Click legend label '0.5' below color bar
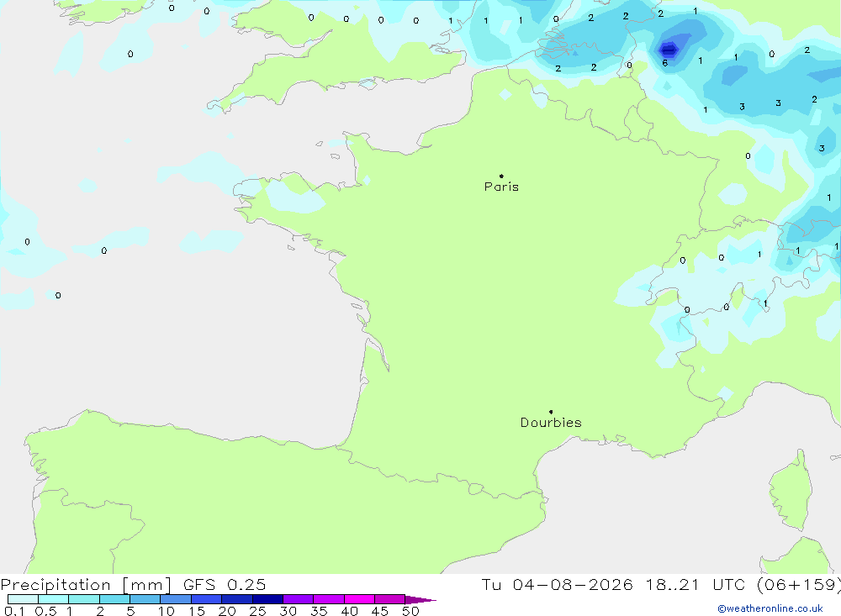 (45, 611)
